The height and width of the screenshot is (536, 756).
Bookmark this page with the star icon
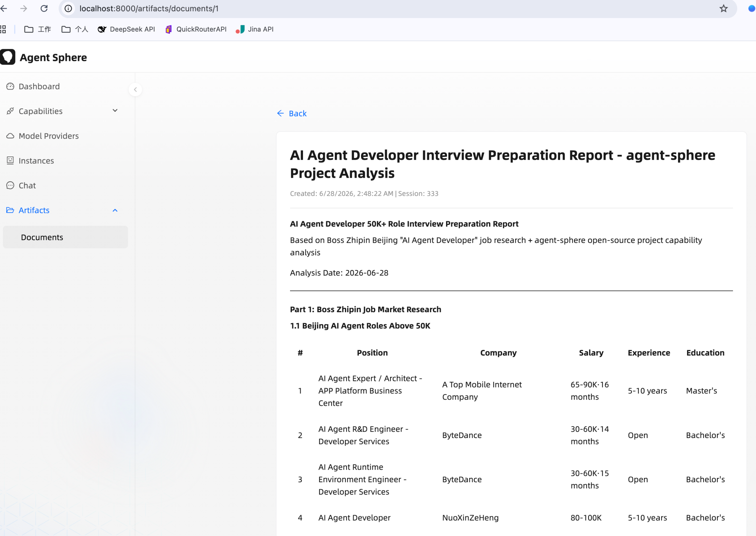tap(723, 9)
